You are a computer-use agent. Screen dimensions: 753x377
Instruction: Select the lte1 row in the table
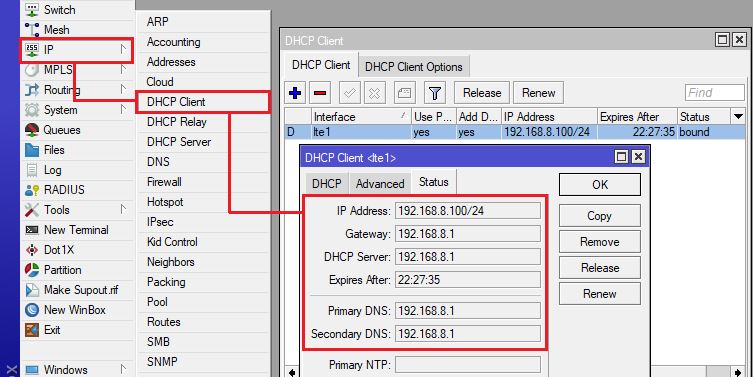click(515, 132)
